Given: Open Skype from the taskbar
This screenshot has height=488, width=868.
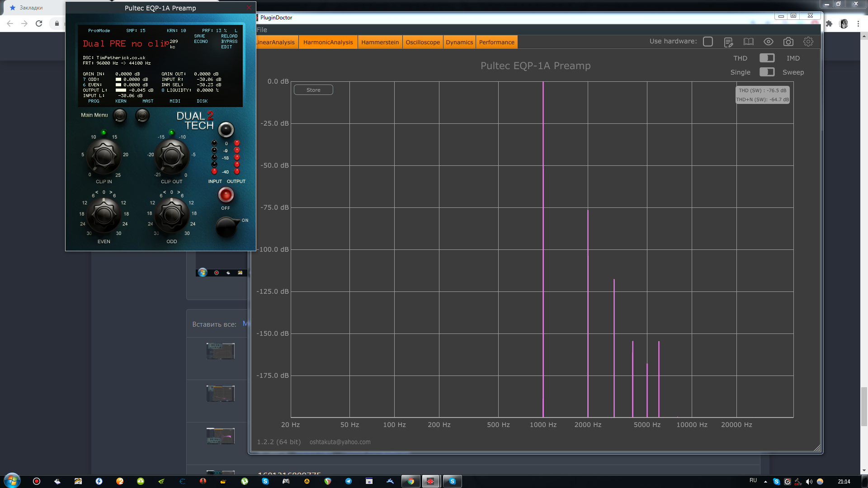Looking at the screenshot, I should [452, 481].
